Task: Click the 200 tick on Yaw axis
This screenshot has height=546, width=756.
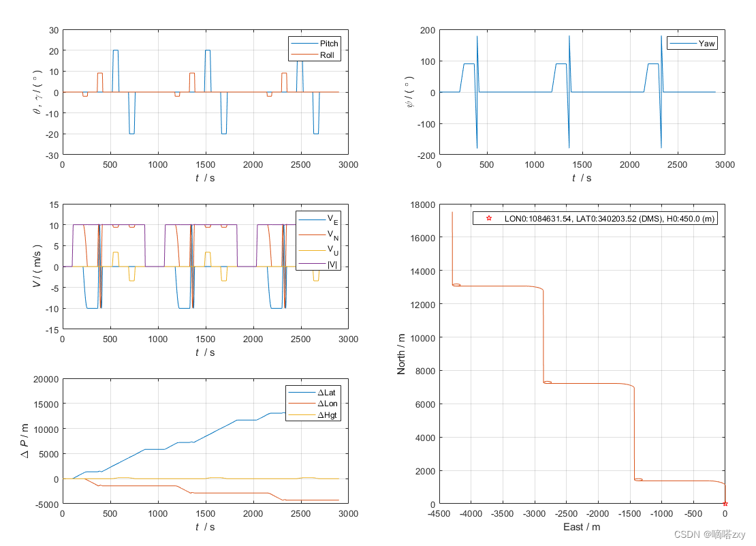Action: tap(428, 31)
